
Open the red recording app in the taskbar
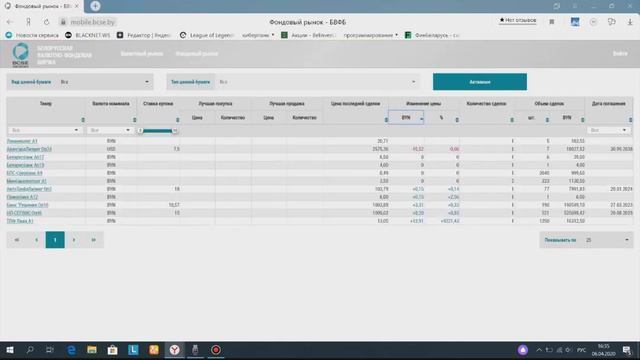tap(216, 350)
